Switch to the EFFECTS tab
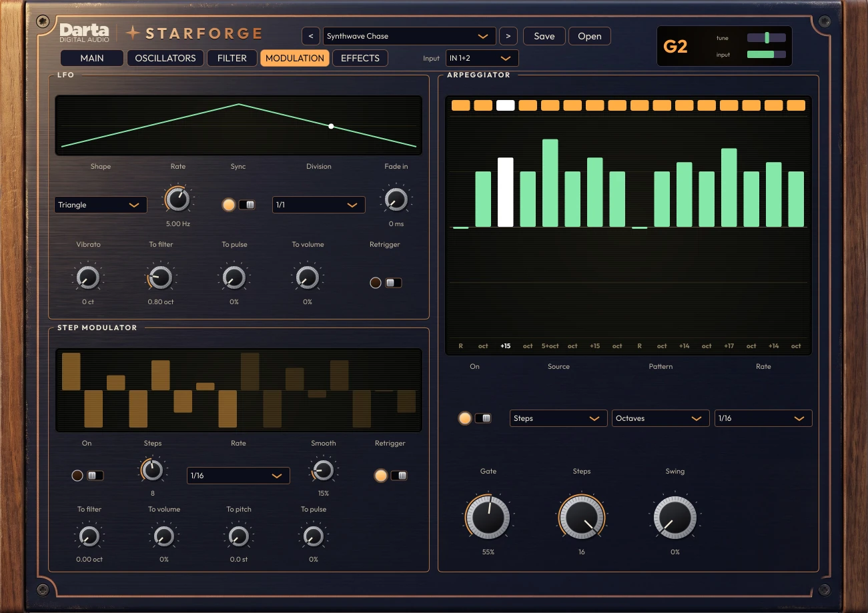 click(x=360, y=58)
